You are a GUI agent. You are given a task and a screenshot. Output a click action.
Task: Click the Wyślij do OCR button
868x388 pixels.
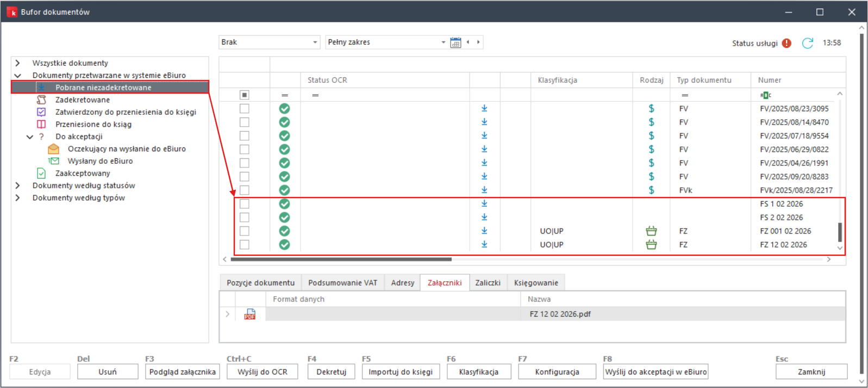(x=262, y=372)
